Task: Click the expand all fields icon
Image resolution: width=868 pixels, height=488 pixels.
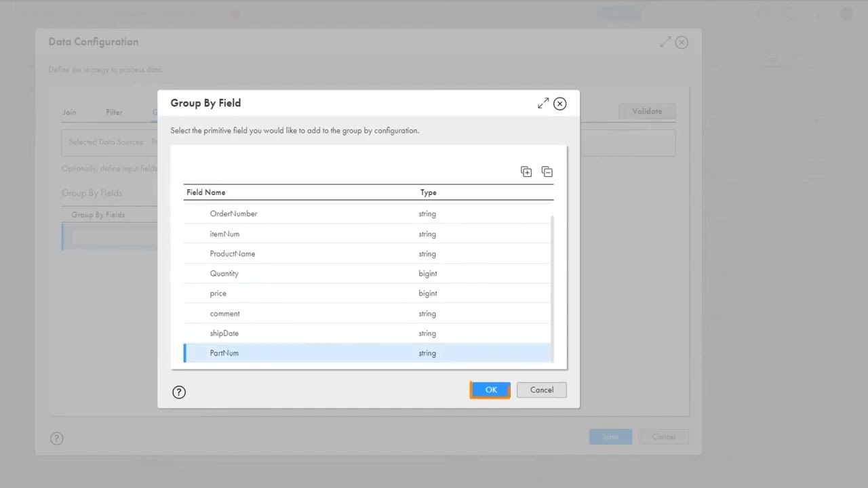Action: 526,171
